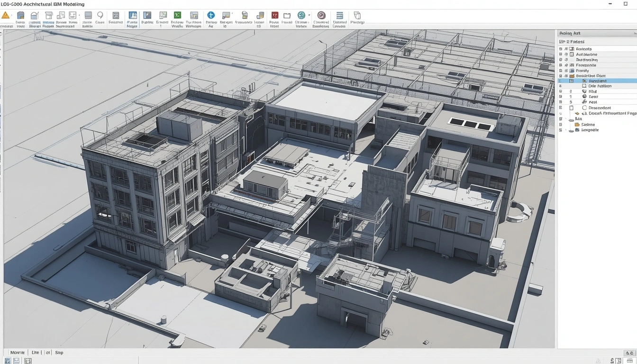Select the 'Deaoodent' row with circle icon
Viewport: 637px width, 364px height.
(598, 108)
